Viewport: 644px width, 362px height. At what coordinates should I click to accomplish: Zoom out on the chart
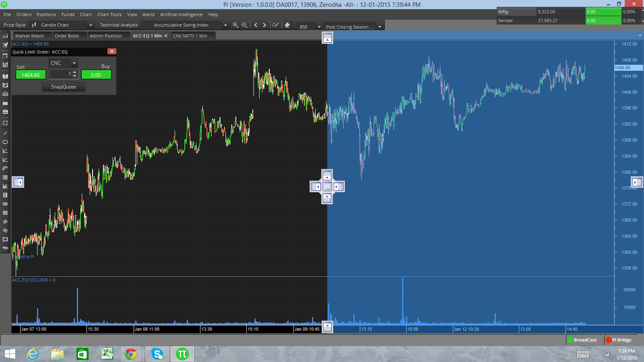click(244, 25)
